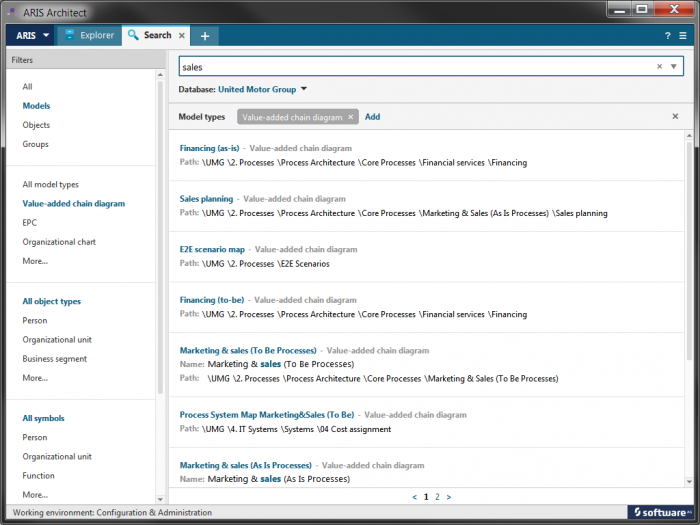Open the Sales planning result
The height and width of the screenshot is (525, 700).
click(206, 199)
